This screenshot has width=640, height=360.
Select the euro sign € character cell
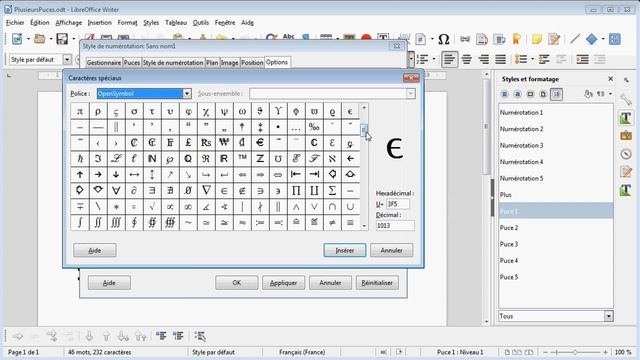click(x=260, y=142)
